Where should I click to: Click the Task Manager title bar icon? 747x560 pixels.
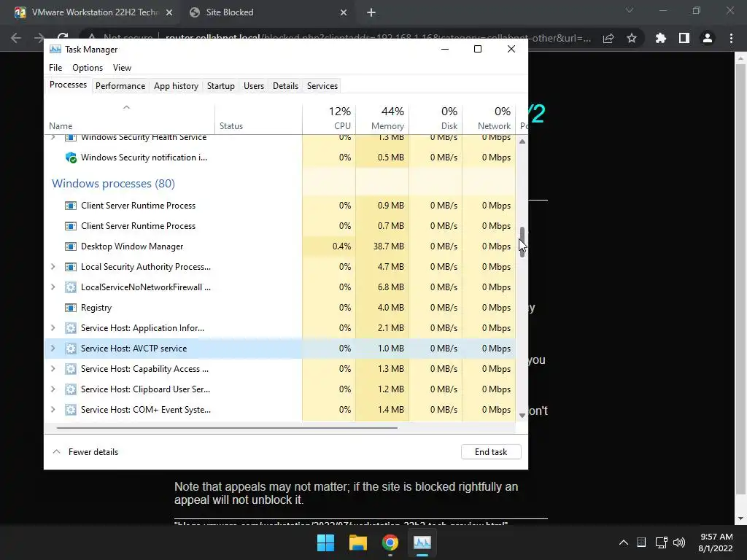coord(55,49)
